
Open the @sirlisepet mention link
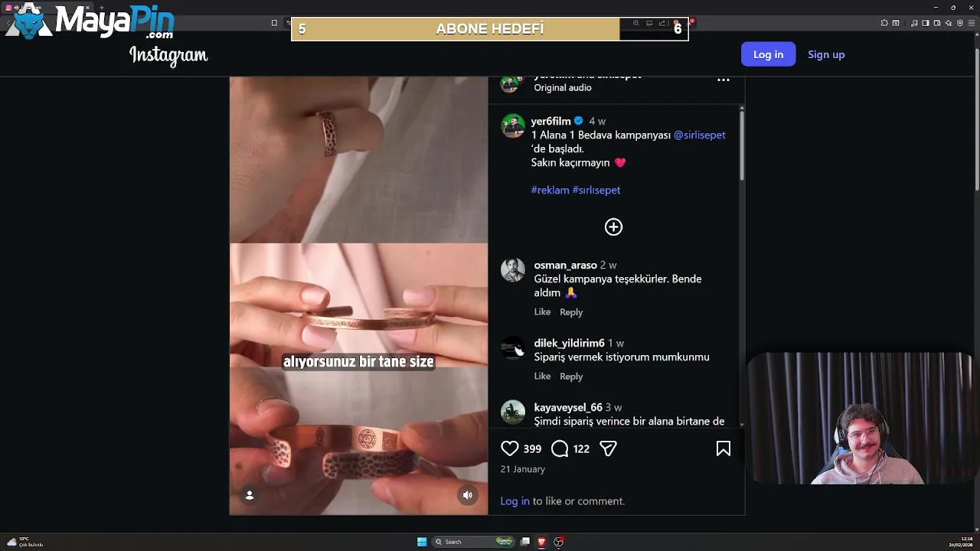click(699, 135)
